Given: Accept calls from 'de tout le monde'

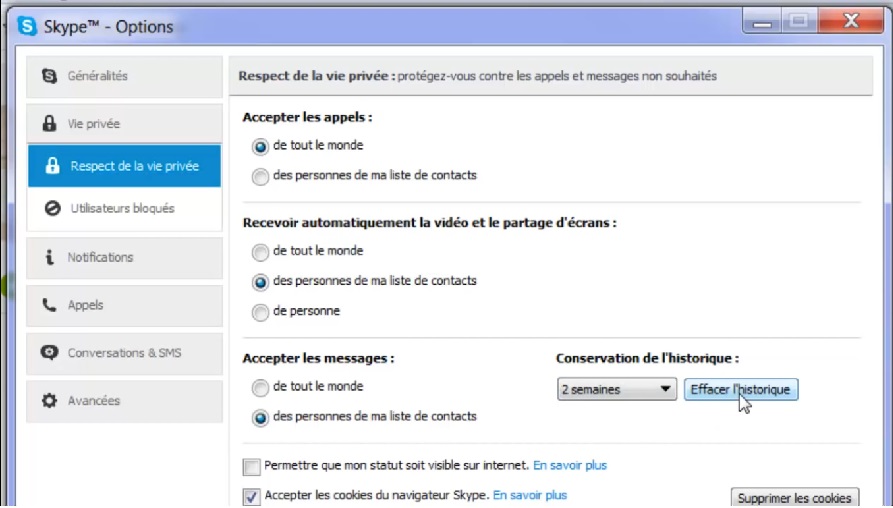Looking at the screenshot, I should (x=260, y=146).
